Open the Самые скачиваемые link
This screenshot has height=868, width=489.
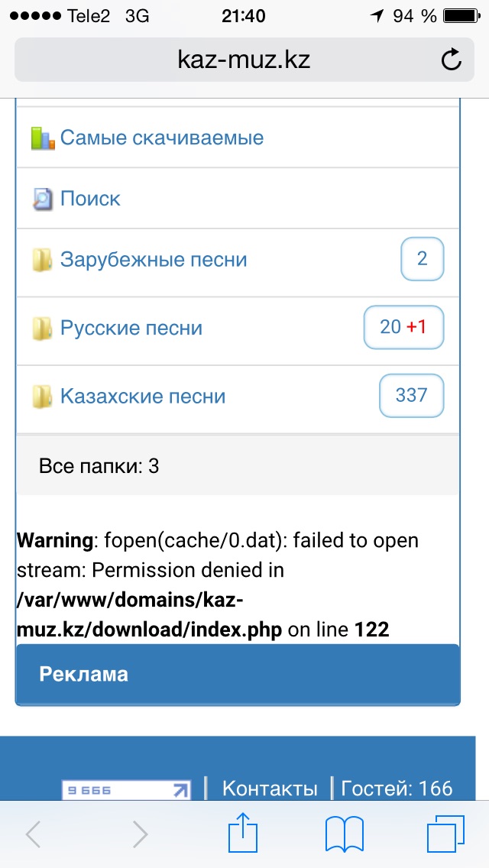click(x=162, y=138)
